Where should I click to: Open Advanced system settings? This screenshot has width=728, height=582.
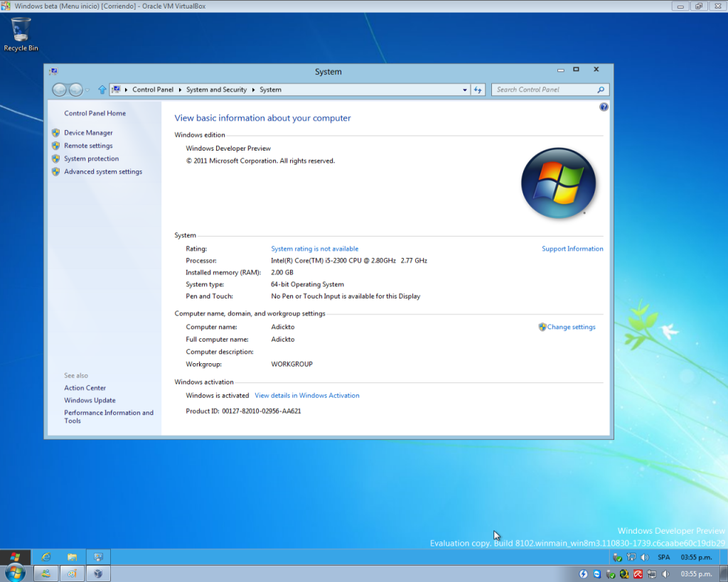(x=103, y=172)
